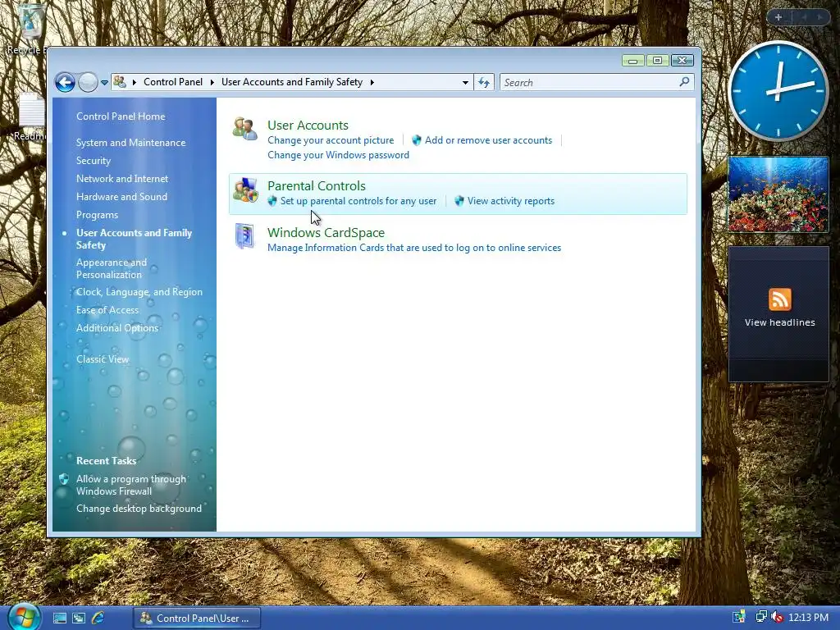Viewport: 840px width, 630px height.
Task: Open the recent pages dropdown arrow
Action: (x=104, y=83)
